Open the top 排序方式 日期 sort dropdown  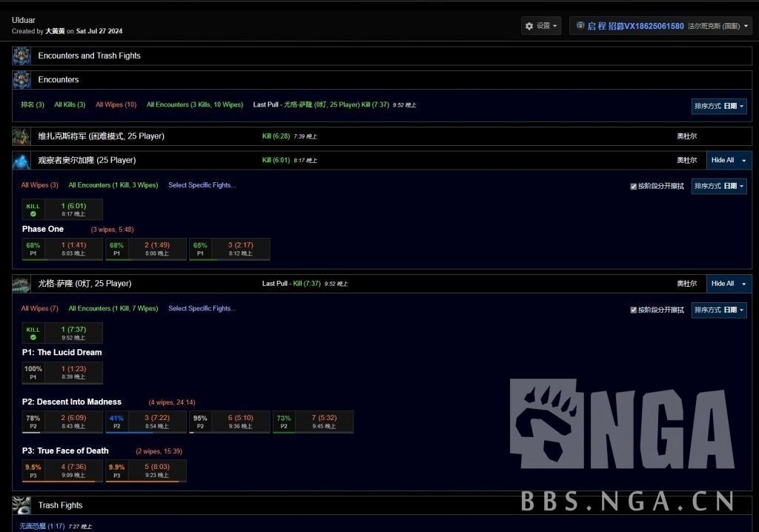tap(720, 106)
